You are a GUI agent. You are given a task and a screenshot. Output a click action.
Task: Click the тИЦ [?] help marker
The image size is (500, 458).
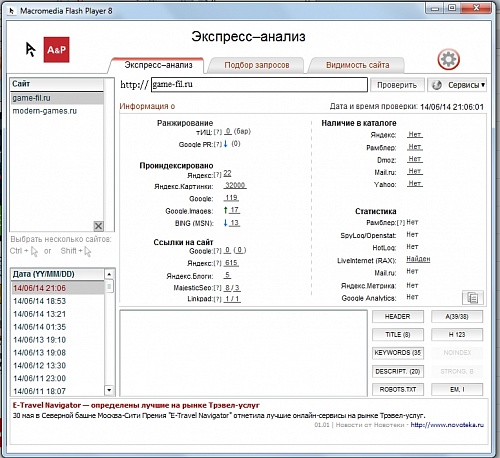[218, 132]
